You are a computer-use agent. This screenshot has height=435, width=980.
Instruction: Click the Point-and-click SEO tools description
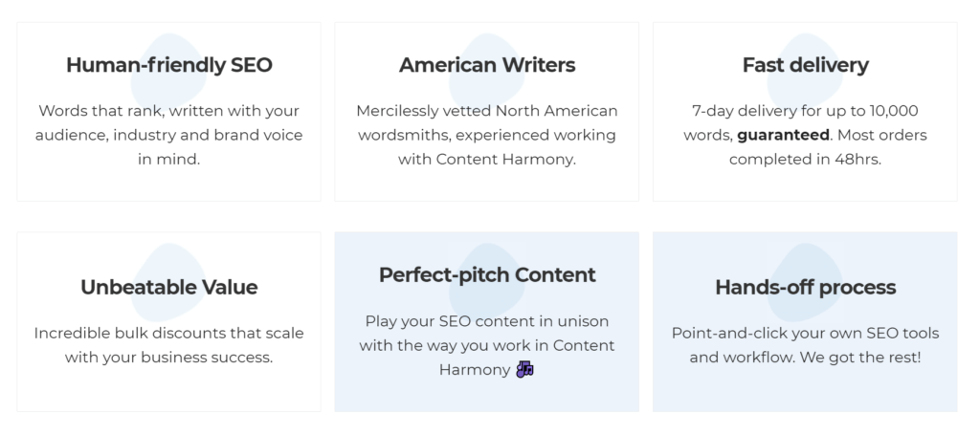(x=805, y=345)
